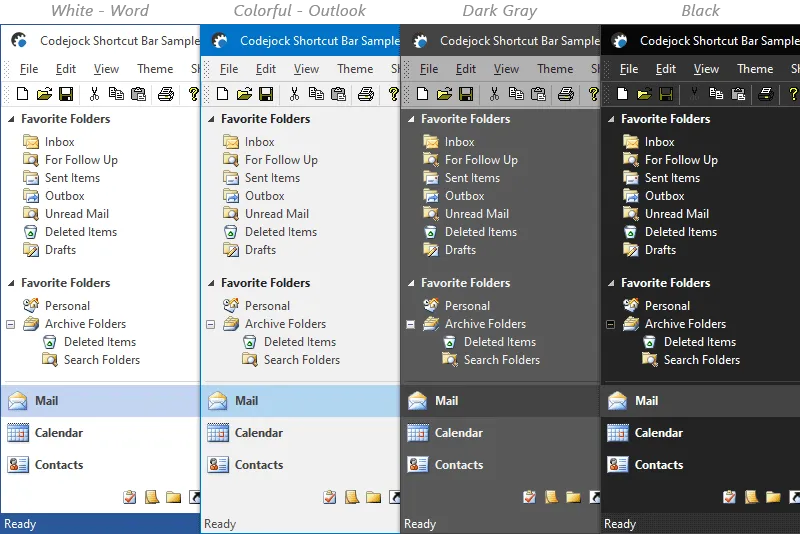Viewport: 800px width, 534px height.
Task: Click the Paste icon in White window
Action: pos(138,94)
